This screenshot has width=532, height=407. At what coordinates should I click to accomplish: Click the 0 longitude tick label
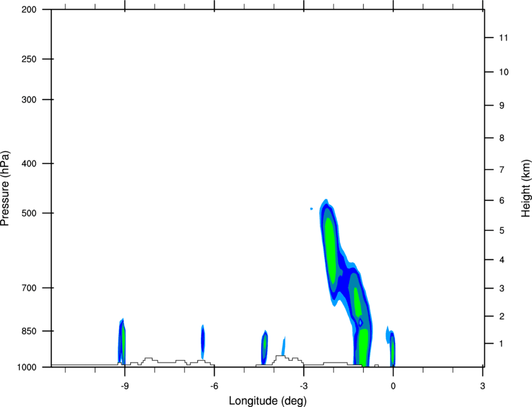(393, 386)
